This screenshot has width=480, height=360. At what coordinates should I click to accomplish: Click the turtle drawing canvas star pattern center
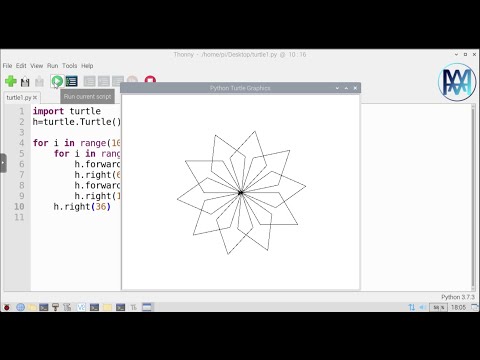[241, 193]
